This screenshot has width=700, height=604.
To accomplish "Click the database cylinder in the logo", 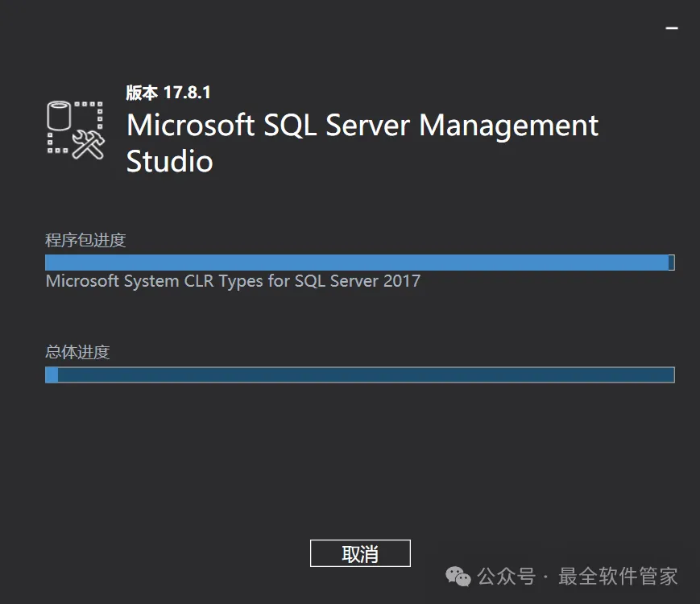I will [60, 116].
